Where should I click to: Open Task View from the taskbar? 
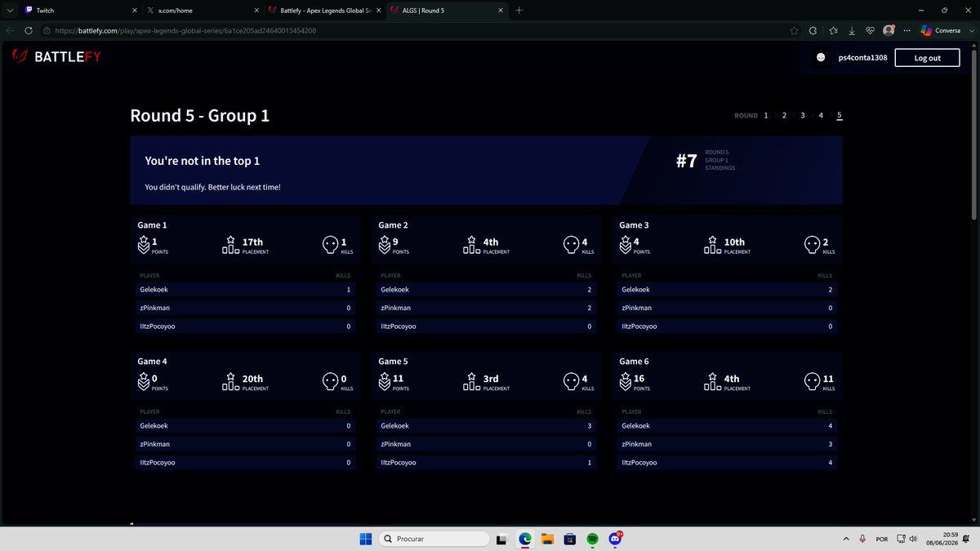pyautogui.click(x=503, y=539)
